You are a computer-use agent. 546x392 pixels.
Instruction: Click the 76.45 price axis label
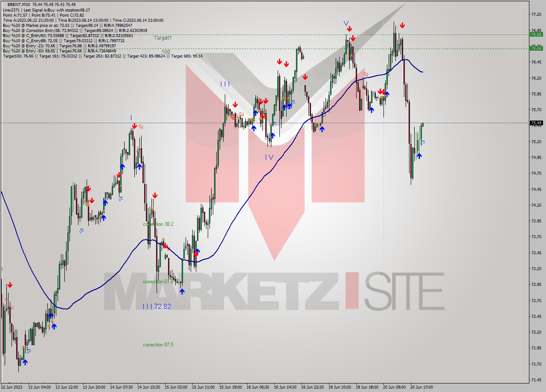[x=536, y=62]
